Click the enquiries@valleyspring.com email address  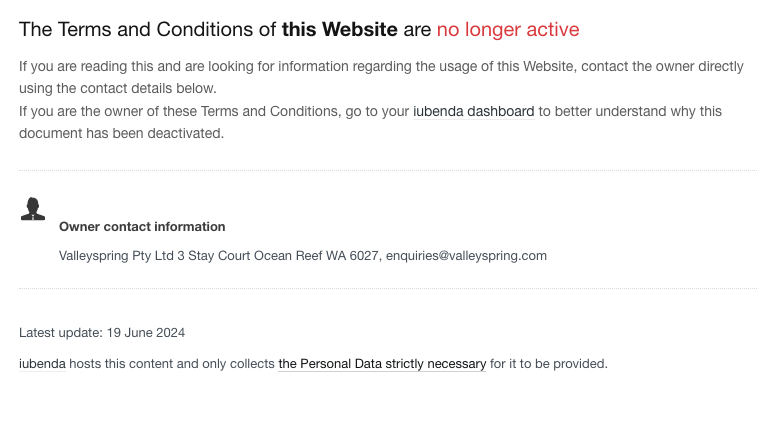click(x=466, y=255)
